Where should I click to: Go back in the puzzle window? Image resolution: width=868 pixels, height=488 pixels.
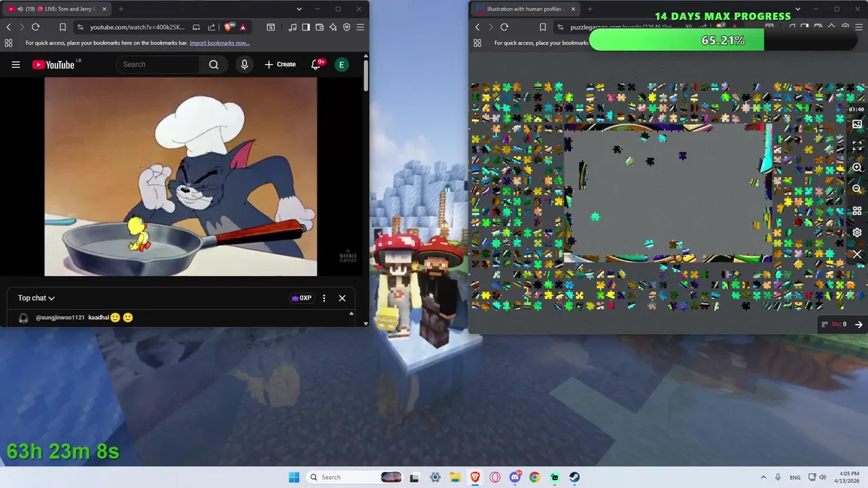[x=477, y=27]
